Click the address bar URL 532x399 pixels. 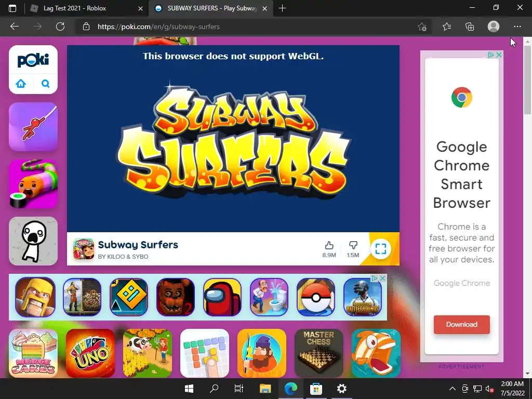(158, 26)
